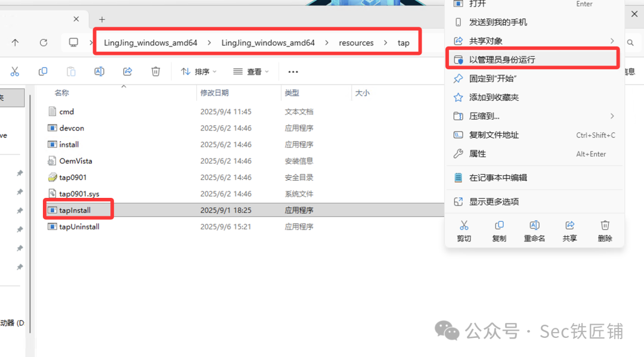Navigate up using the up-arrow icon
The width and height of the screenshot is (644, 357).
pos(15,42)
